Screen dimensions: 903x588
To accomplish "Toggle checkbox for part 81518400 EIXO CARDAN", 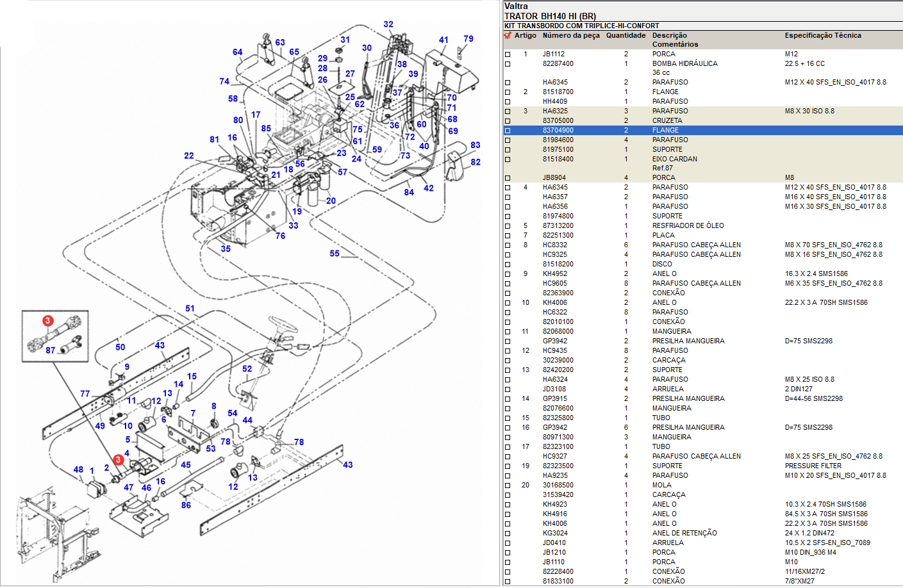I will 508,159.
